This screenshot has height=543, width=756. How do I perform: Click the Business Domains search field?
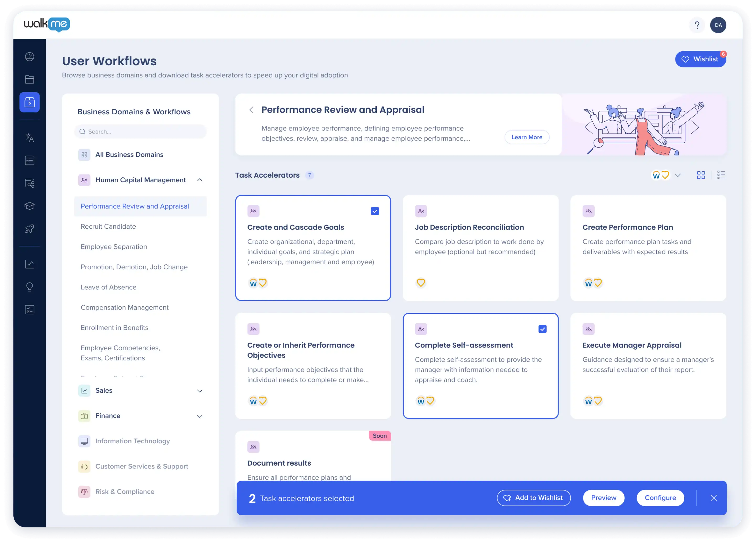[x=140, y=132]
